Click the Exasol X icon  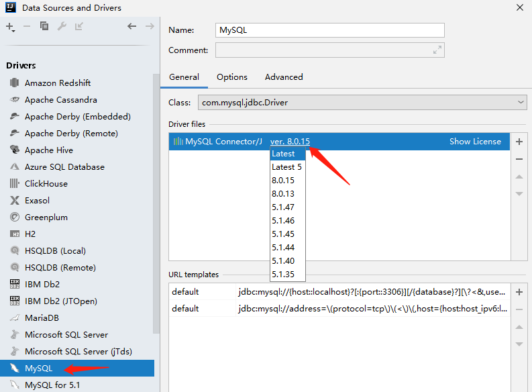click(x=14, y=200)
